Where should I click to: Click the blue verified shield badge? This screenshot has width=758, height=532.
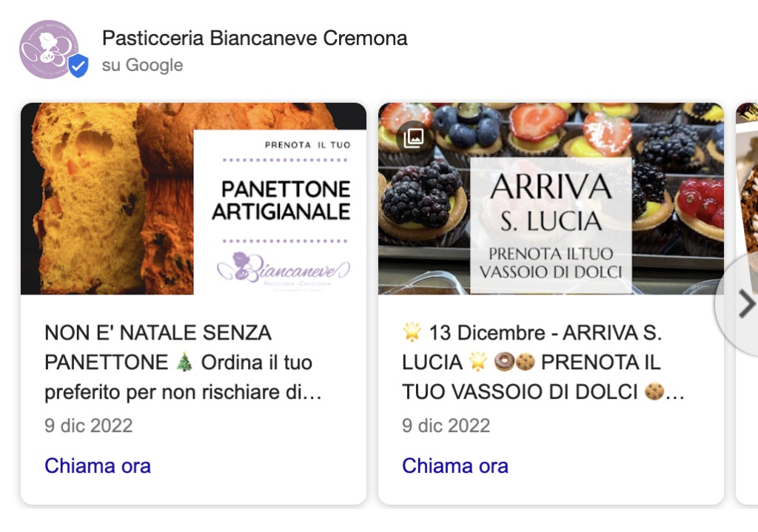(x=78, y=66)
